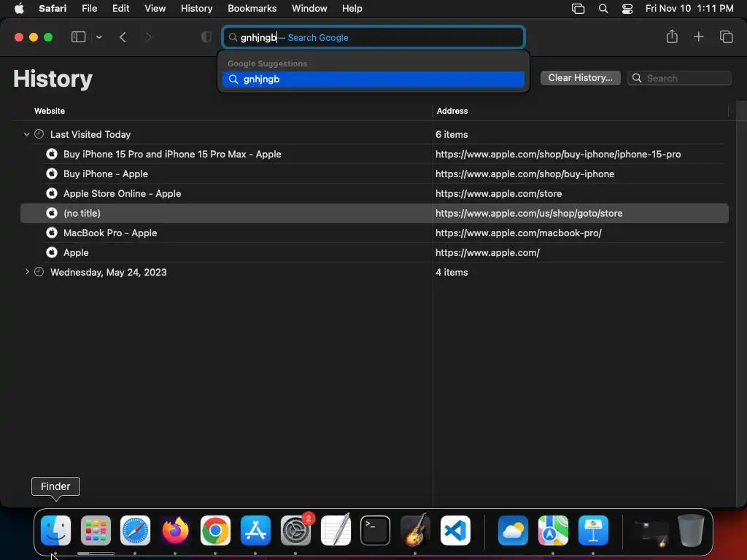Open the Share button in Safari toolbar
This screenshot has width=747, height=560.
[672, 36]
